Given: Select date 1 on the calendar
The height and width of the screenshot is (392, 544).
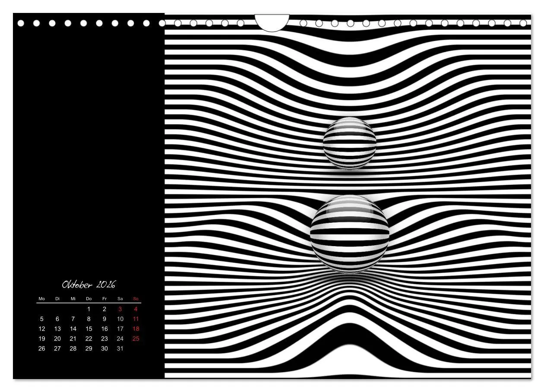Looking at the screenshot, I should [x=89, y=309].
